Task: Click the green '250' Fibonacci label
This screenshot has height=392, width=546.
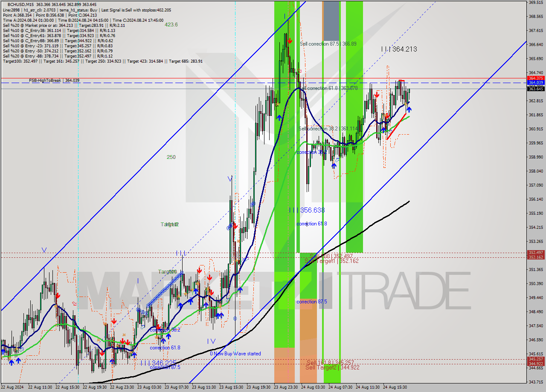Action: pos(171,157)
